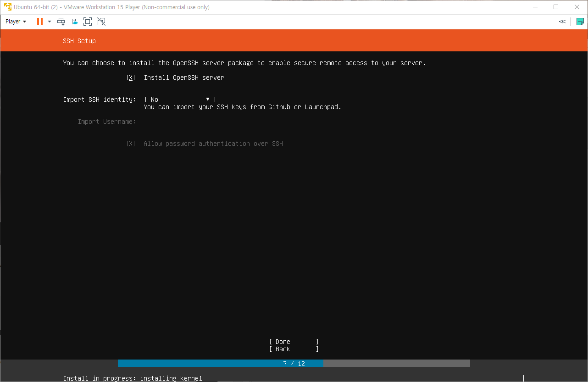Select the Back button
The height and width of the screenshot is (382, 588).
tap(294, 349)
